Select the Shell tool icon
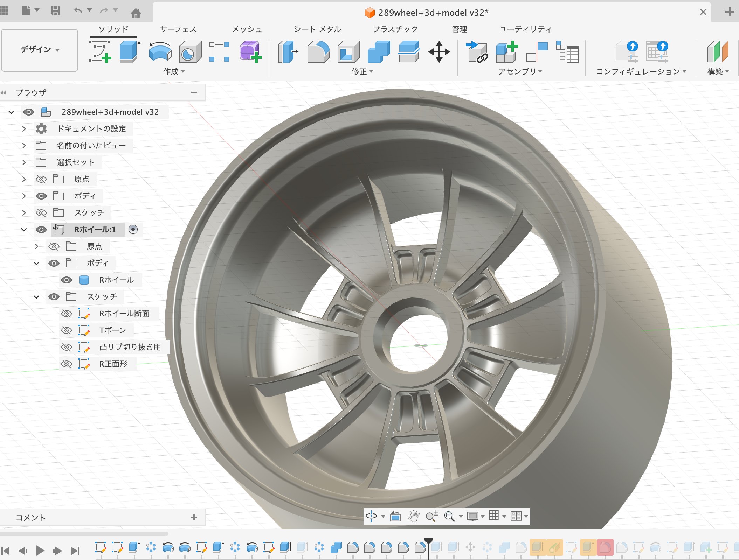This screenshot has width=739, height=560. 348,52
